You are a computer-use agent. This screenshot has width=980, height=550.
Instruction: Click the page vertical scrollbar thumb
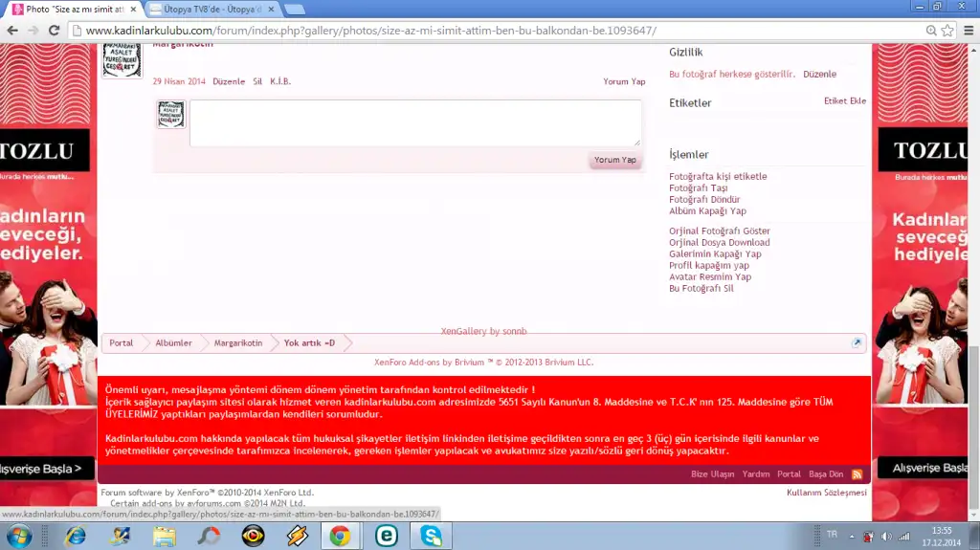tap(973, 428)
